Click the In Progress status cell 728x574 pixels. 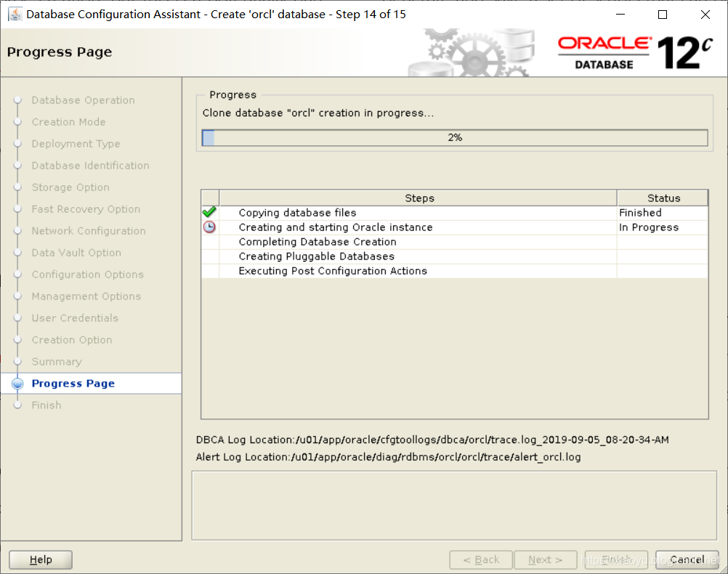[663, 227]
